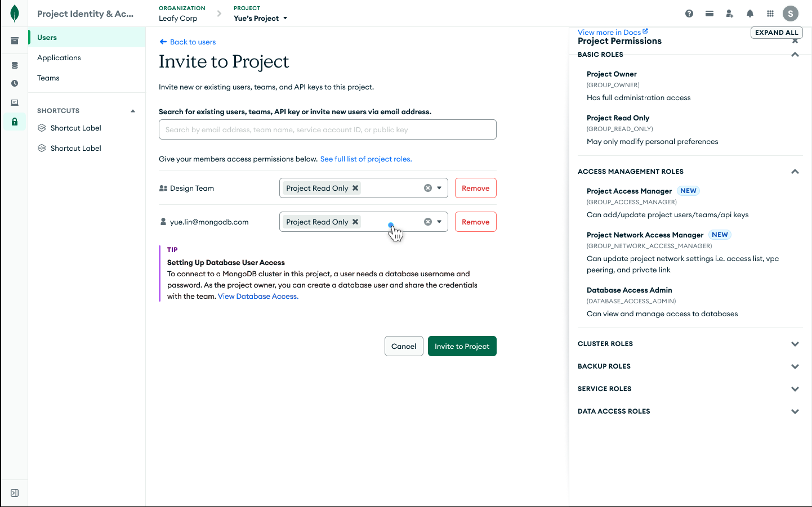
Task: Select the lock security icon in the left rail
Action: click(15, 122)
